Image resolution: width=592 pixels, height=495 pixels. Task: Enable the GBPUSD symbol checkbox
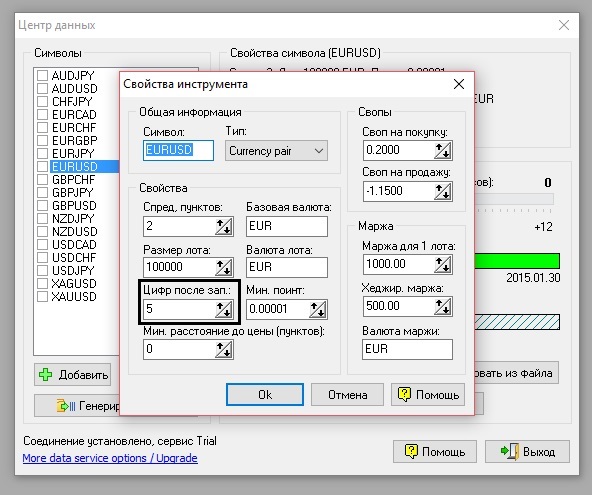coord(42,205)
